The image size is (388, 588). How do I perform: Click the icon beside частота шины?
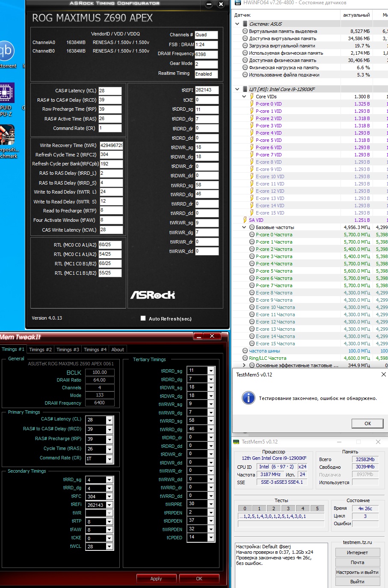point(245,351)
